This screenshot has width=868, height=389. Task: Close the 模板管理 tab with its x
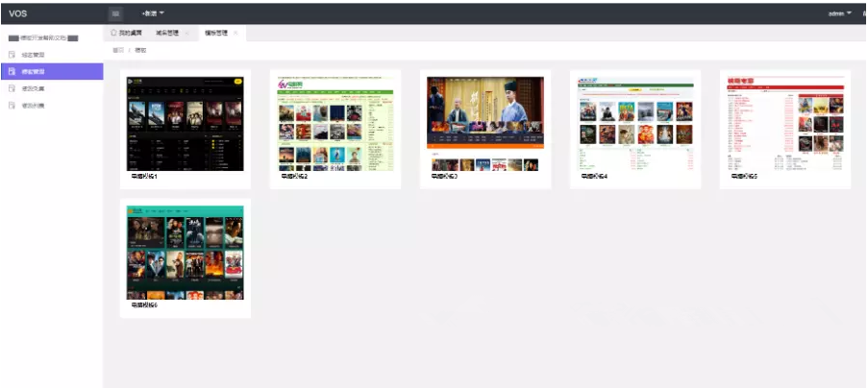(x=236, y=34)
